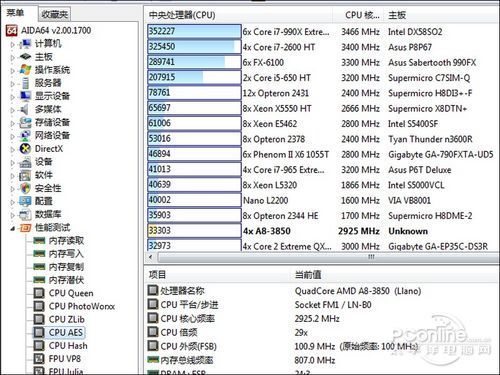Select the 性能测试 benchmark icon
The height and width of the screenshot is (375, 500).
(25, 228)
